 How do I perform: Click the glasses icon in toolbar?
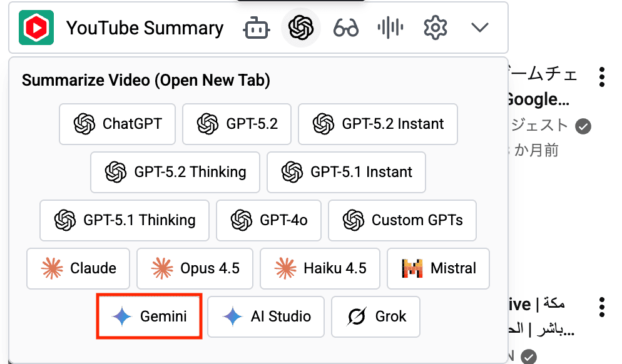tap(345, 28)
